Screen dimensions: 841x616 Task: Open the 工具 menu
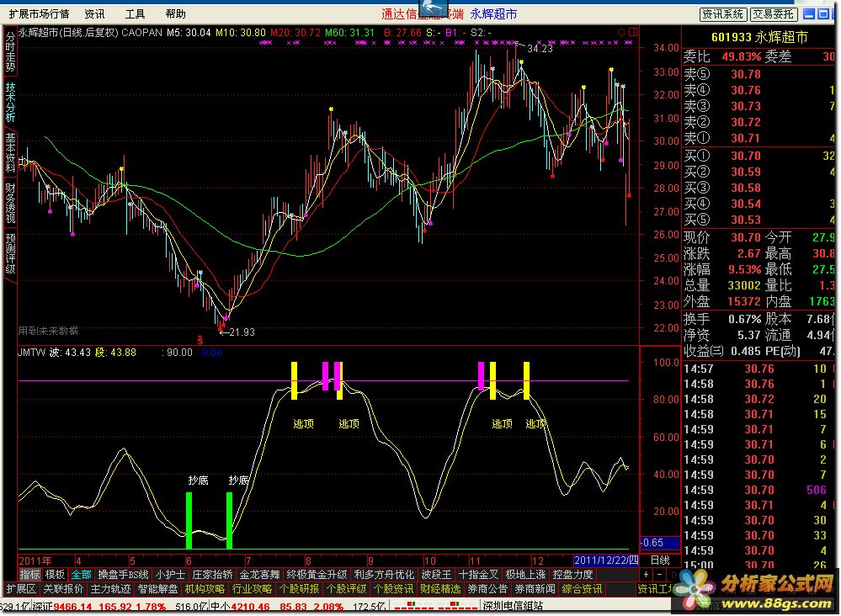[x=135, y=14]
